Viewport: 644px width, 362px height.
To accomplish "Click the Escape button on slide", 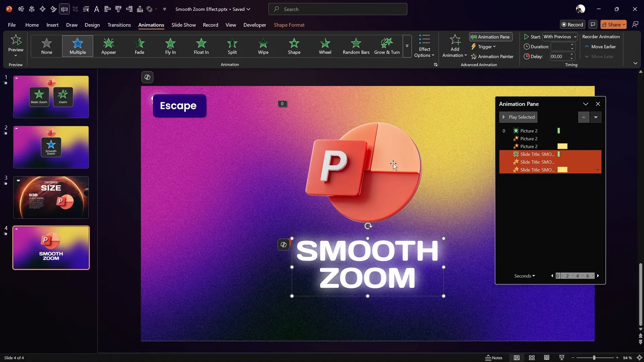I will [x=179, y=106].
